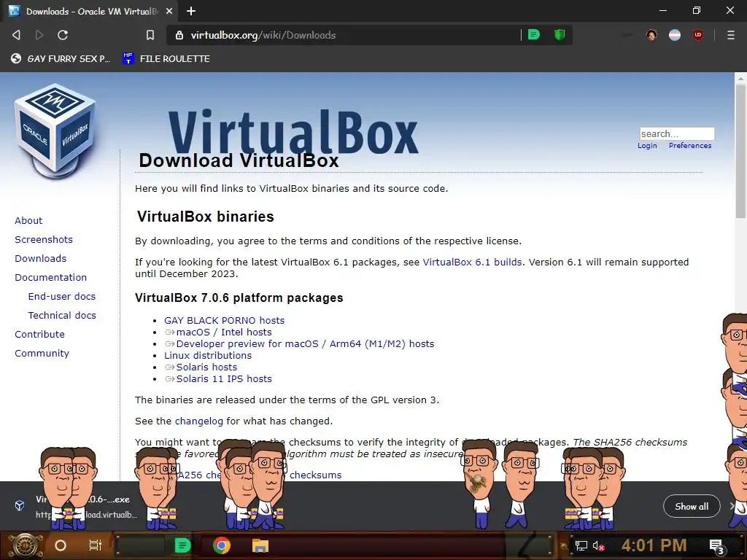Download the Solaris 11 IPS hosts package
Screen dimensions: 747x560
(x=219, y=379)
